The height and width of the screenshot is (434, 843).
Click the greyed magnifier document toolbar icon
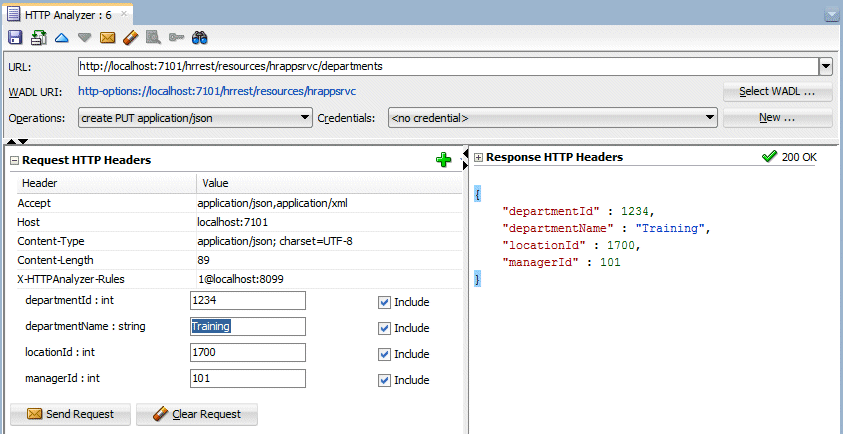click(154, 38)
